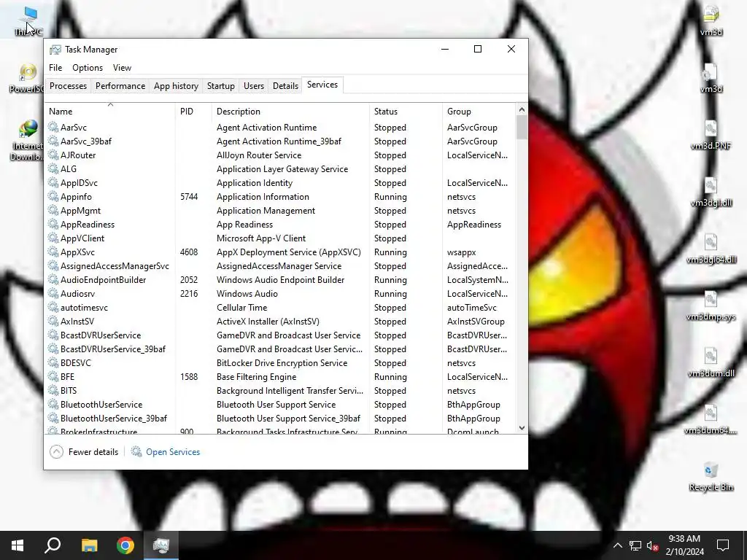Launch File Explorer from the taskbar
Screen dimensions: 747x560
(89, 545)
